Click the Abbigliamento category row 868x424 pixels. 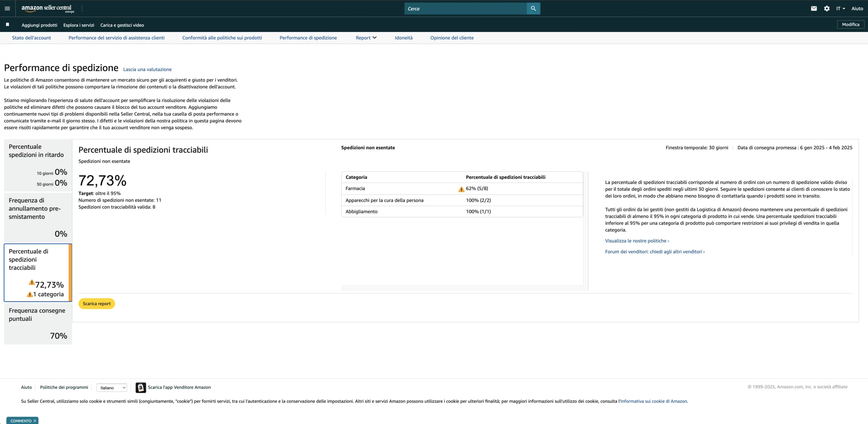pos(462,211)
